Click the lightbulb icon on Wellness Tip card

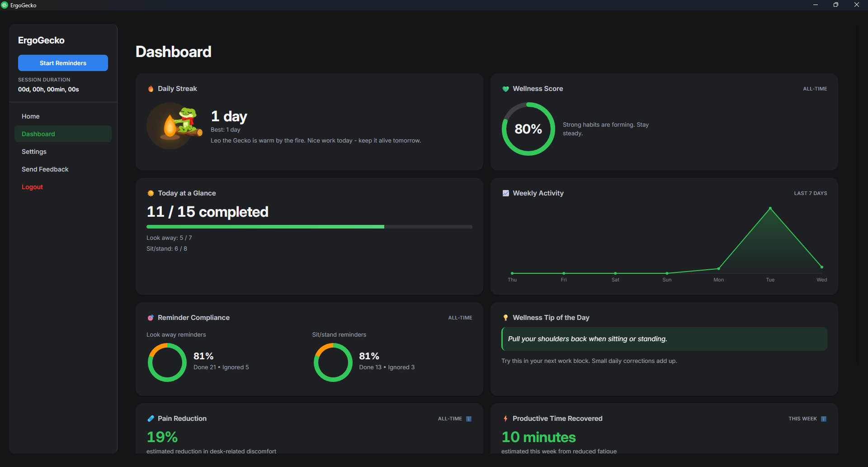tap(505, 318)
